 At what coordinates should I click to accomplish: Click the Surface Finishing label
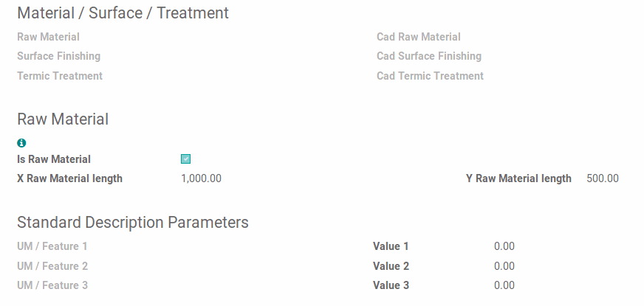coord(58,56)
